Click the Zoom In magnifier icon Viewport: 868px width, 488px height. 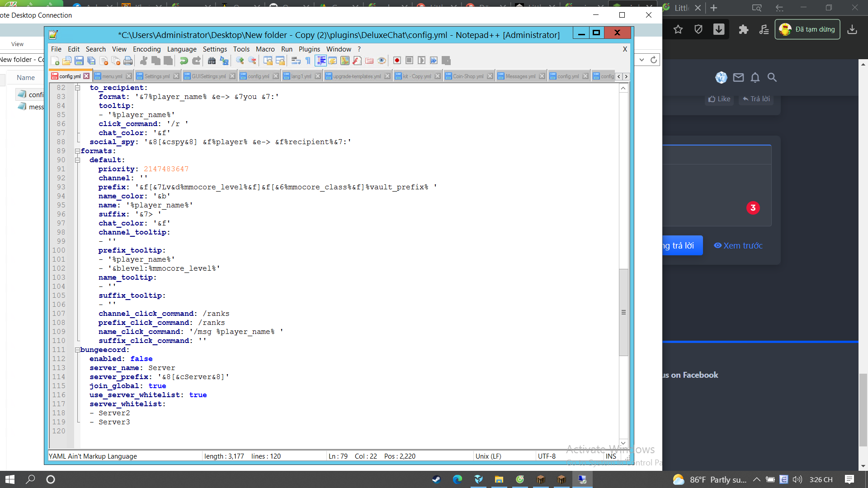click(x=240, y=61)
